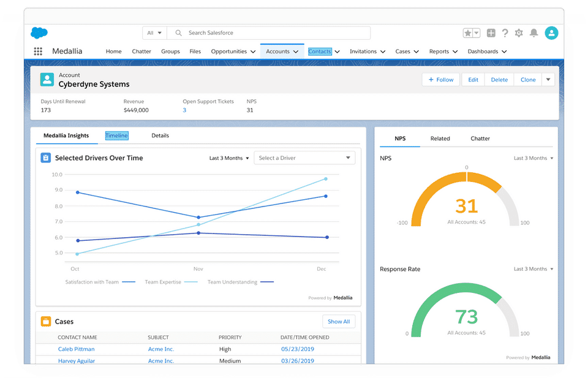The image size is (588, 391).
Task: Expand the Cases chevron menu
Action: (417, 51)
